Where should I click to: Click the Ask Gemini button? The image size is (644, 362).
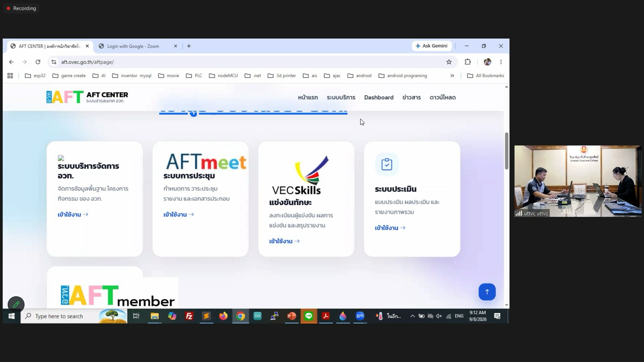point(431,46)
